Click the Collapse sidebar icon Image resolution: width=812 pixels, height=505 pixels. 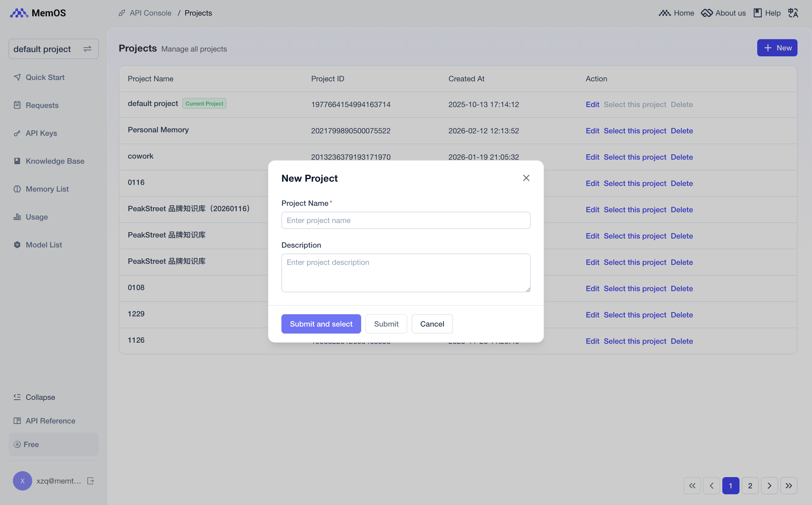coord(17,397)
